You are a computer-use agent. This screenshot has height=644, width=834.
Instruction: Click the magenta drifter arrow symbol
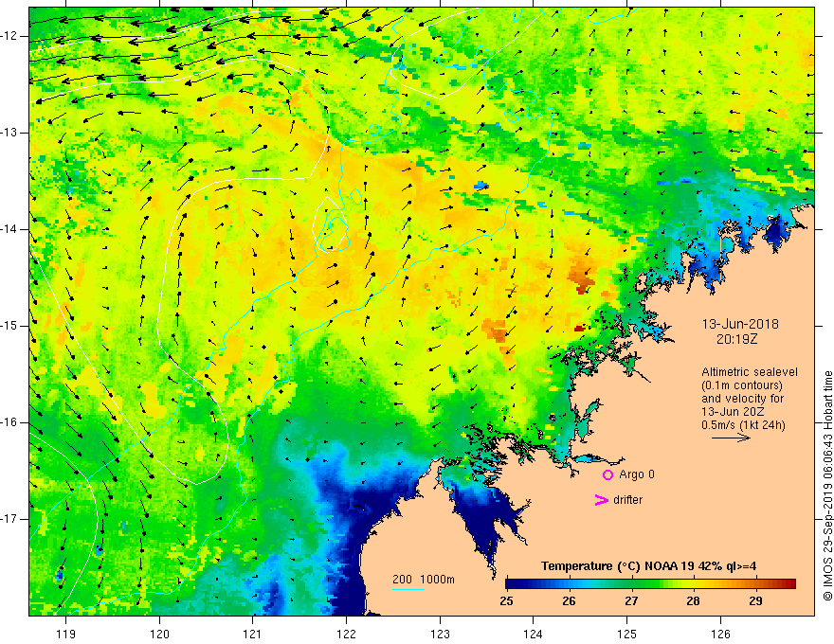click(x=601, y=500)
